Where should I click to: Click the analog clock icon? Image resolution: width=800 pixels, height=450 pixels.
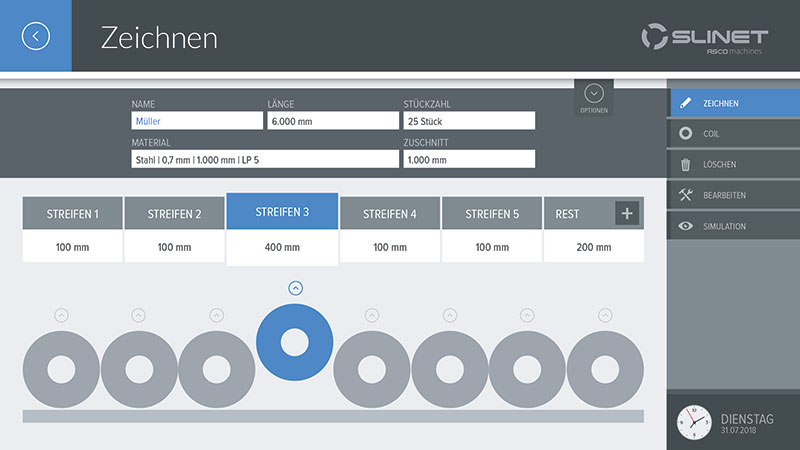coord(694,422)
